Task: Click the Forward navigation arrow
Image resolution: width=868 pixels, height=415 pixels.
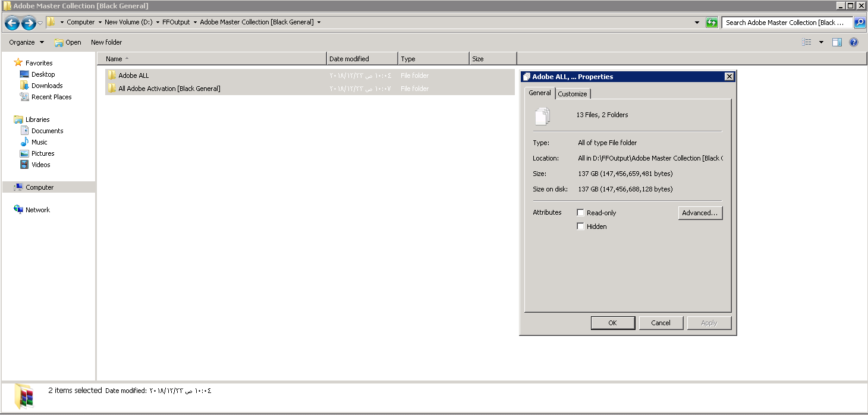Action: tap(28, 23)
